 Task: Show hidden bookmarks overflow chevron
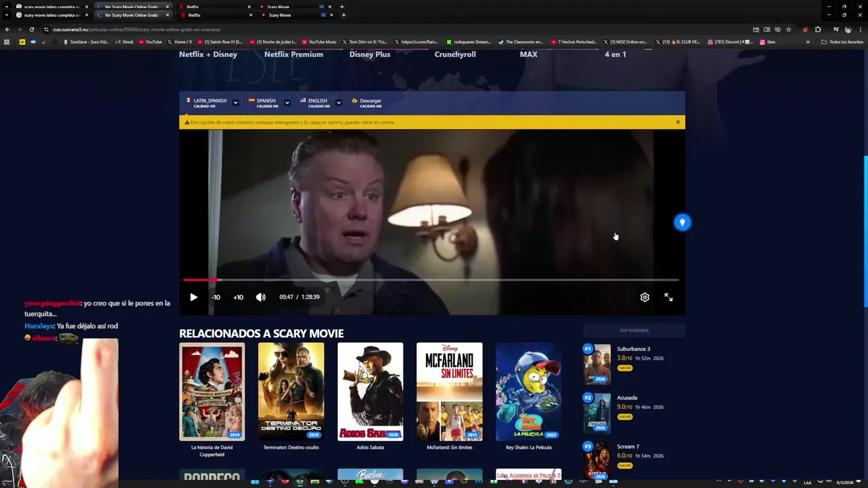tap(808, 42)
